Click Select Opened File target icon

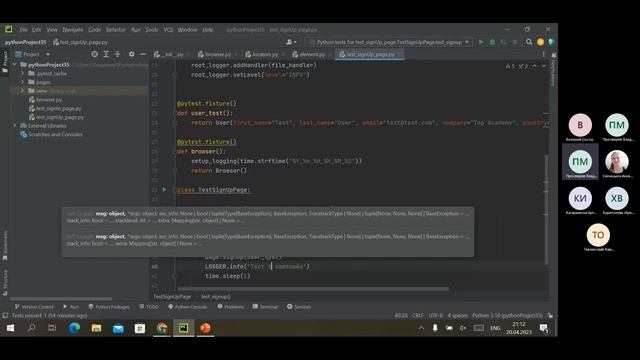tap(95, 54)
